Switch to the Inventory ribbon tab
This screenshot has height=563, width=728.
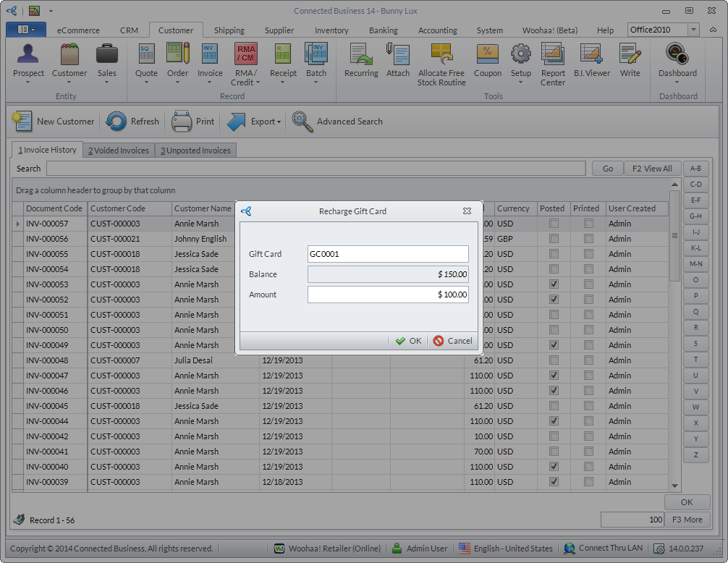click(331, 30)
